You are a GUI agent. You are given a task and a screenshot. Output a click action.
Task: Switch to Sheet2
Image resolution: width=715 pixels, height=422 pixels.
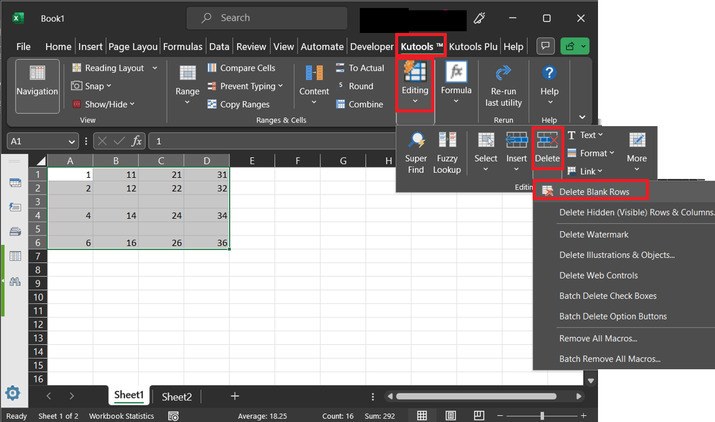coord(176,396)
